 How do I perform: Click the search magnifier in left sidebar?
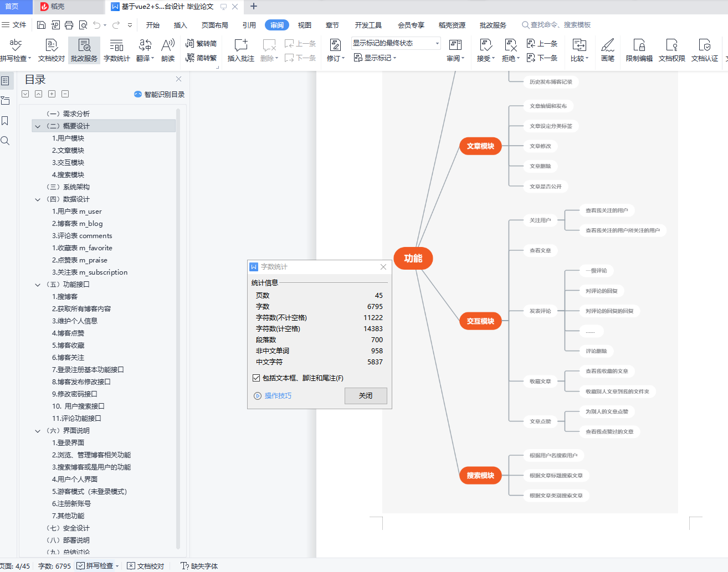[5, 141]
